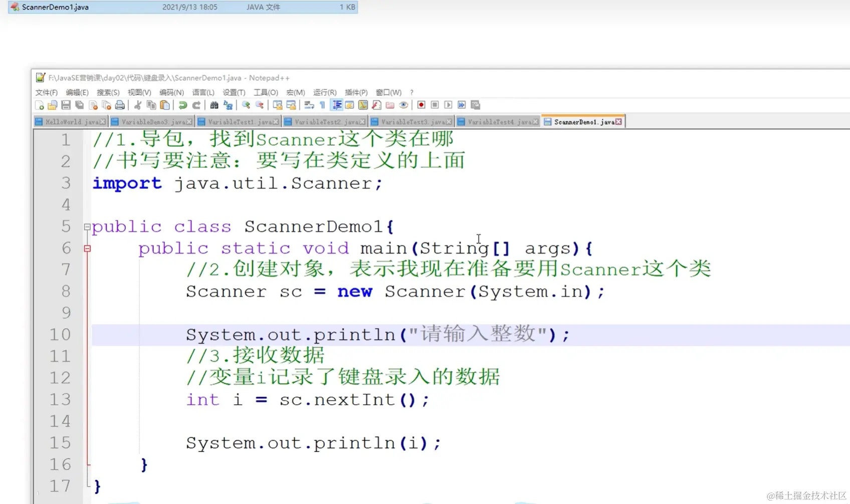Zoom out using toolbar magnifier
This screenshot has width=850, height=504.
pyautogui.click(x=259, y=105)
